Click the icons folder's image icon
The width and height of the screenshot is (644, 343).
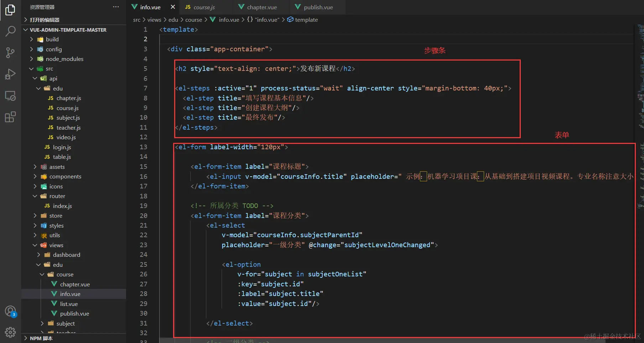click(x=44, y=186)
